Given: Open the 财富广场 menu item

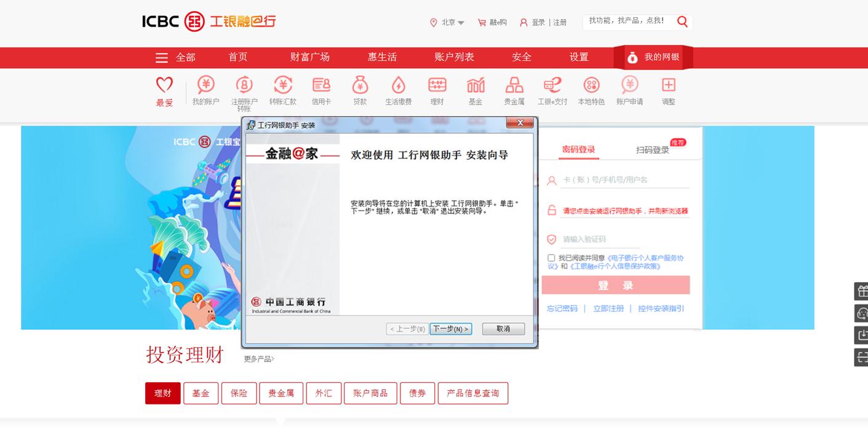Looking at the screenshot, I should tap(309, 57).
